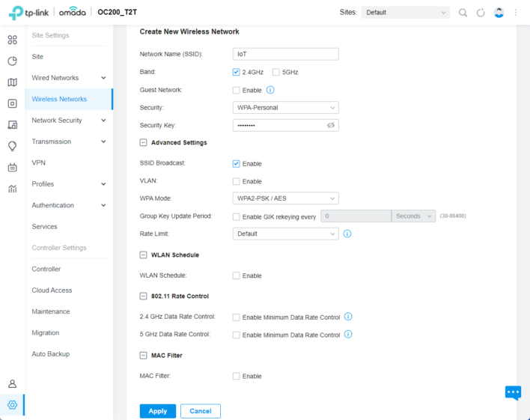Click the search magnifier icon in header
The image size is (530, 420).
[463, 13]
